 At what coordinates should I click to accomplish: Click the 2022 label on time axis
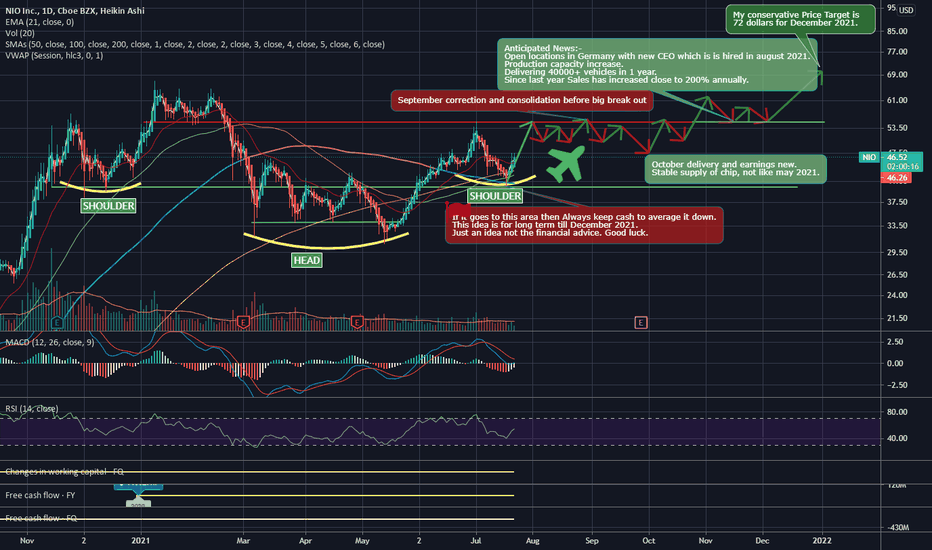tap(822, 540)
